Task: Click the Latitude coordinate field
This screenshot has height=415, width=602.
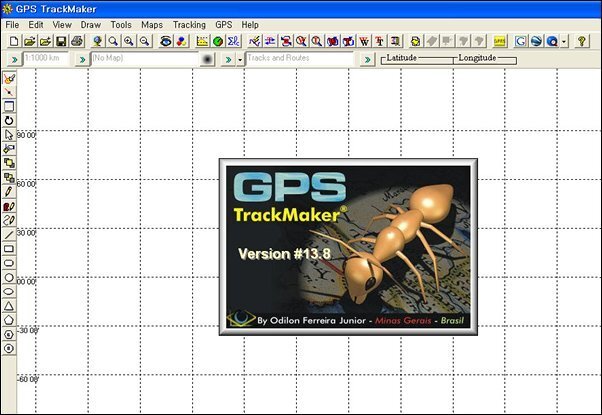Action: point(417,60)
